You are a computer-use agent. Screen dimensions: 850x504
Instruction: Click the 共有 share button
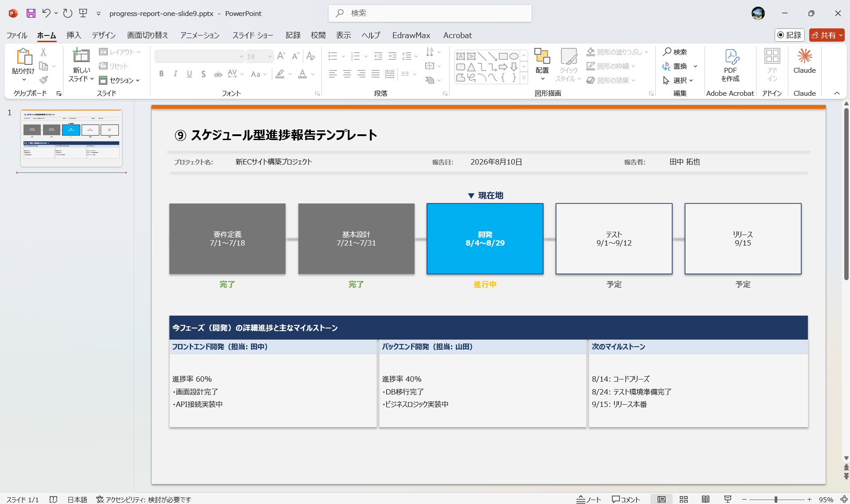(826, 35)
